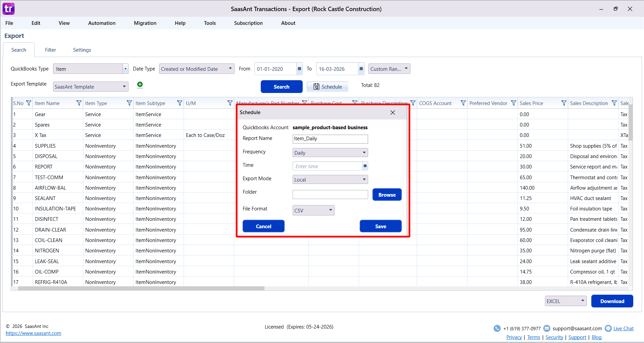
Task: Open the QuickBooks Type dropdown
Action: [126, 69]
